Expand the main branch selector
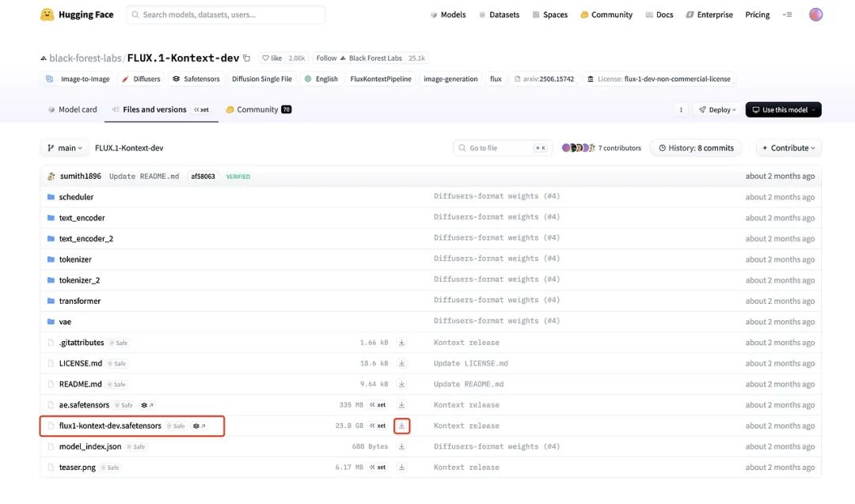Viewport: 855px width, 504px height. 64,148
